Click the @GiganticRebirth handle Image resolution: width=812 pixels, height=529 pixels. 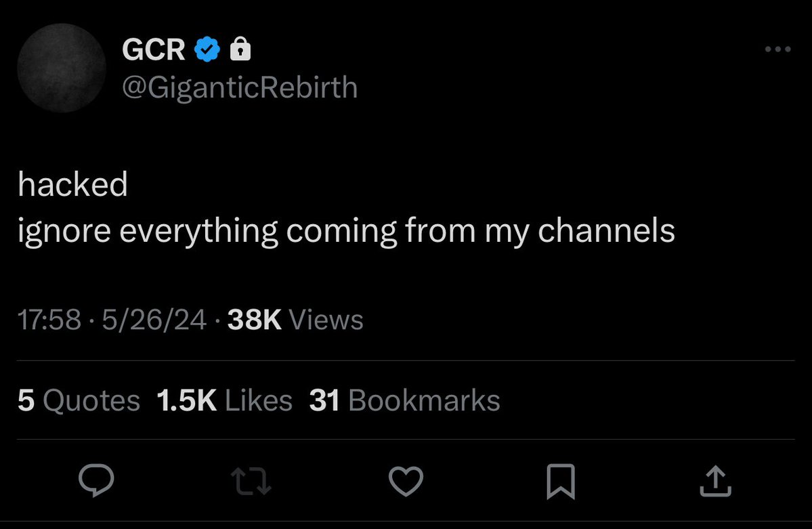click(240, 87)
